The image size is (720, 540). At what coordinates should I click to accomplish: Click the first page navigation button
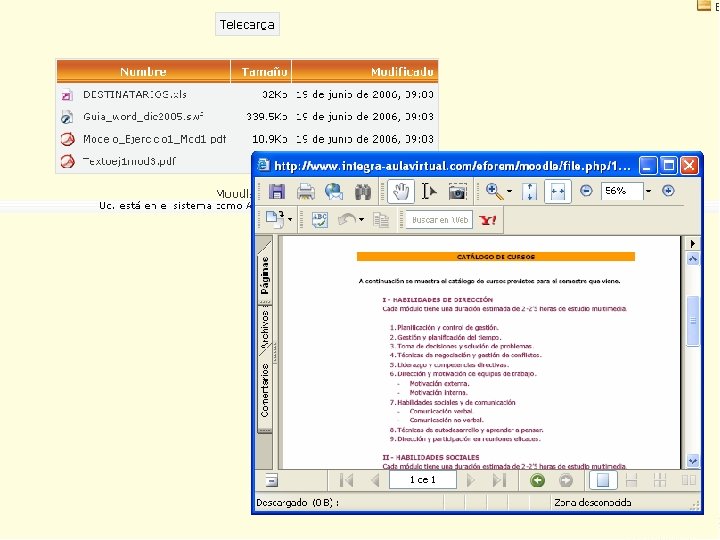point(347,480)
